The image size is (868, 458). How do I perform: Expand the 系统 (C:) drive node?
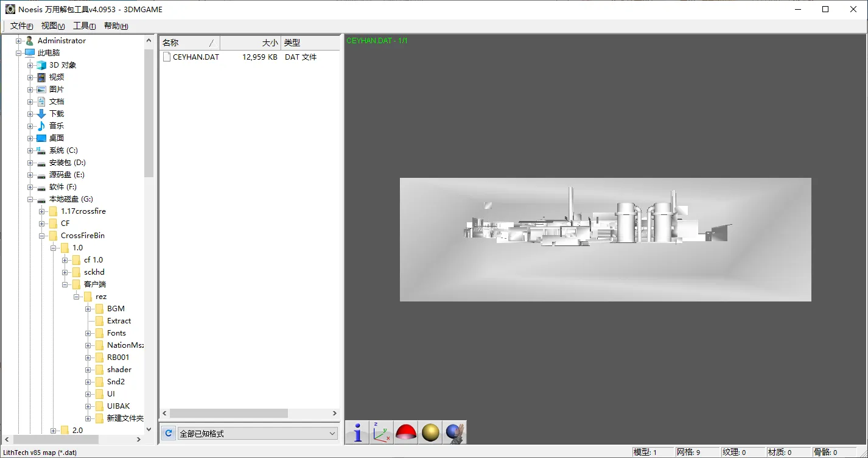pos(30,150)
